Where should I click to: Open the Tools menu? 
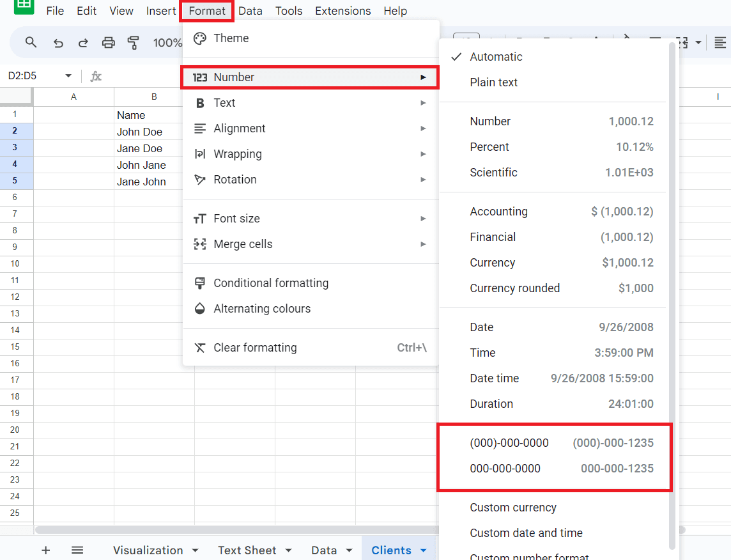(x=289, y=11)
